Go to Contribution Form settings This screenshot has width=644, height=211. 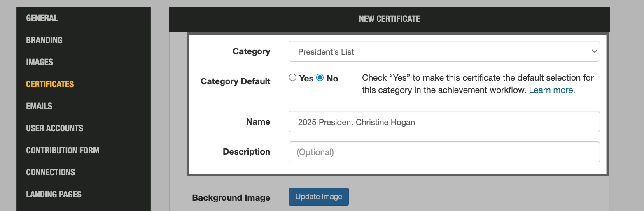click(63, 150)
